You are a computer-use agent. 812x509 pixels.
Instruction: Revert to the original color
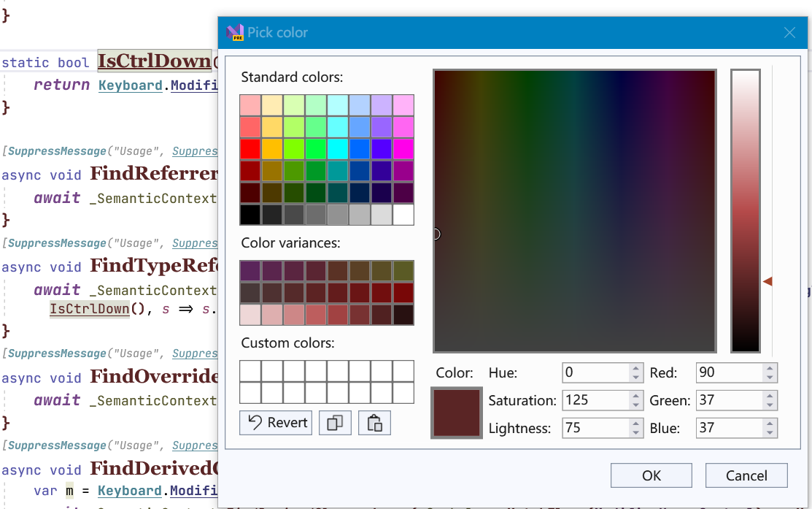click(275, 422)
